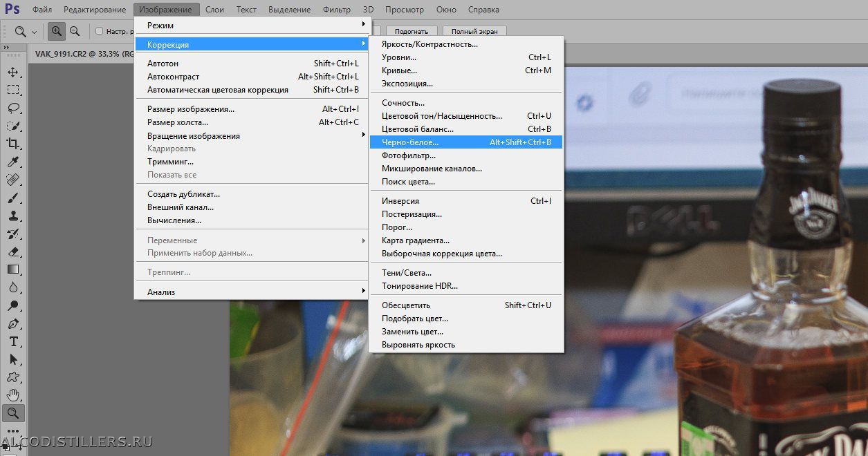Select the Clone Stamp tool
This screenshot has height=456, width=868.
pyautogui.click(x=13, y=216)
